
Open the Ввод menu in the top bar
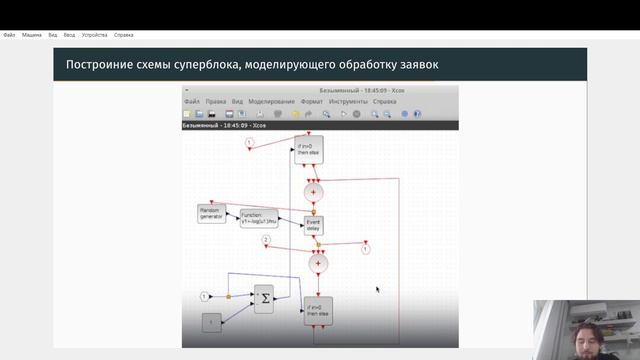[x=69, y=35]
